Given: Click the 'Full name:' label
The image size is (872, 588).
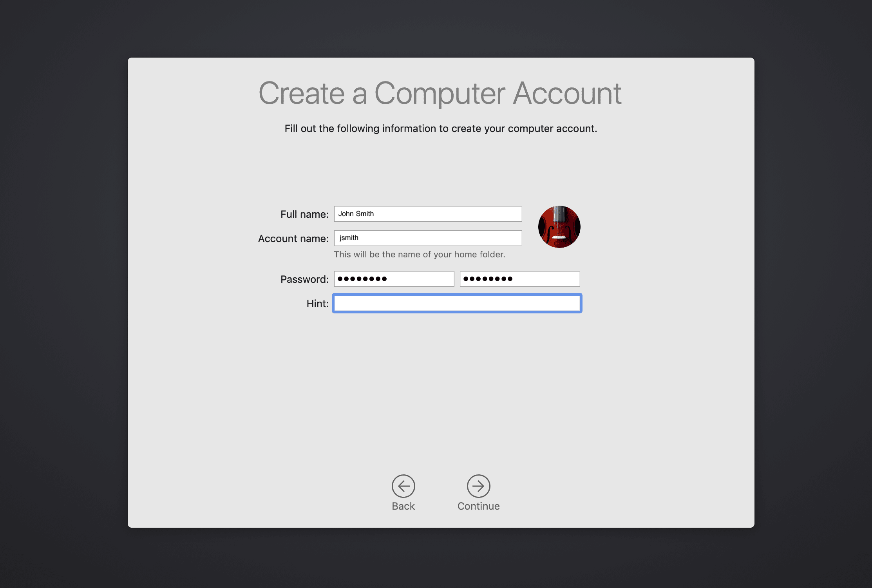Looking at the screenshot, I should [304, 214].
